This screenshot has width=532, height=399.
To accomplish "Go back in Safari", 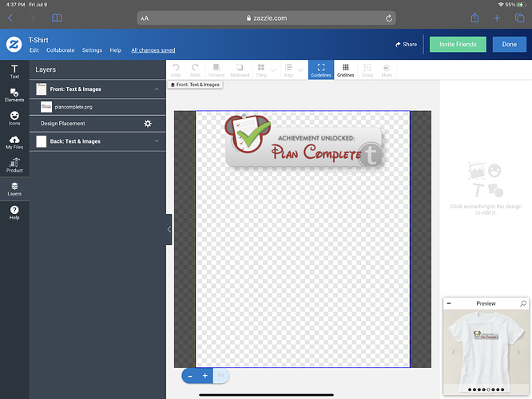I will [x=10, y=18].
